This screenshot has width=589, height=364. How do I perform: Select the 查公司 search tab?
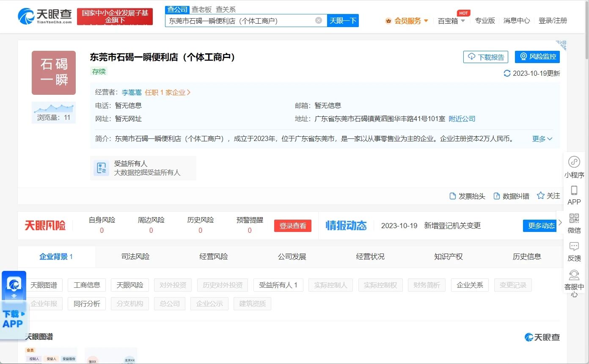(x=177, y=9)
